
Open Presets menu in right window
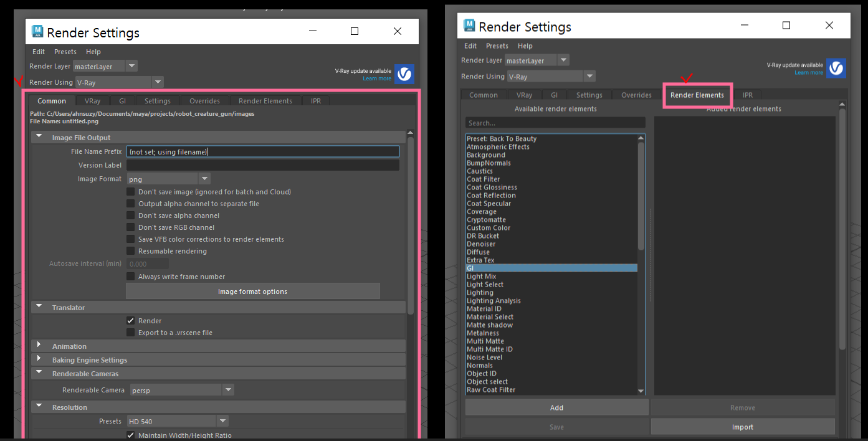coord(497,46)
